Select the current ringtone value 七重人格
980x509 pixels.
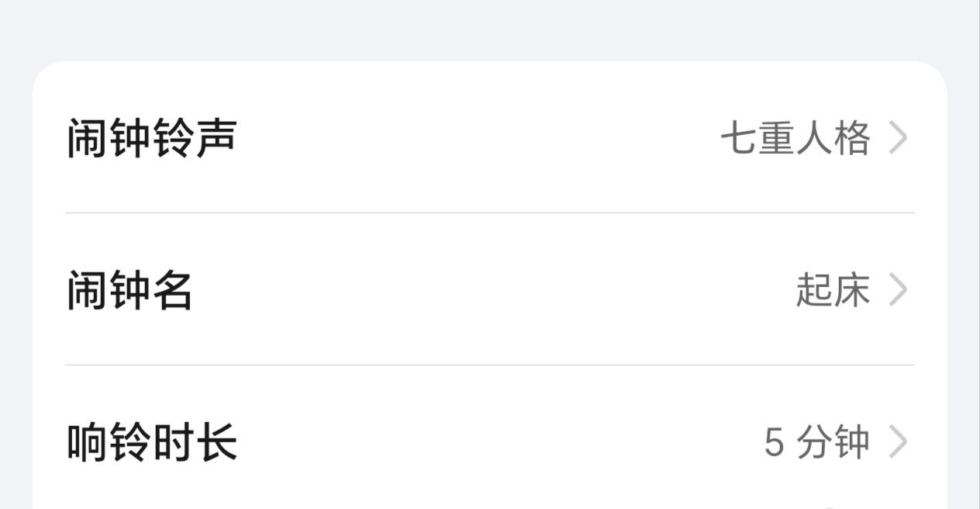coord(795,138)
